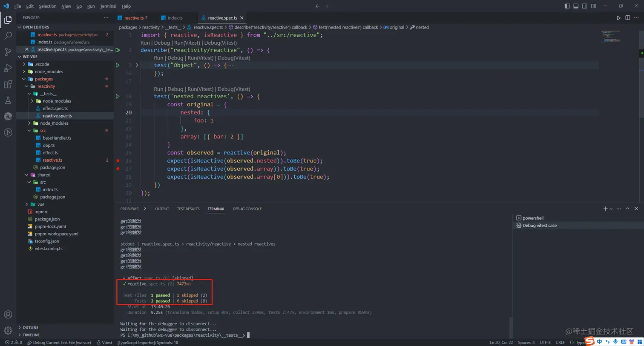Expand the .vscode folder

point(24,64)
